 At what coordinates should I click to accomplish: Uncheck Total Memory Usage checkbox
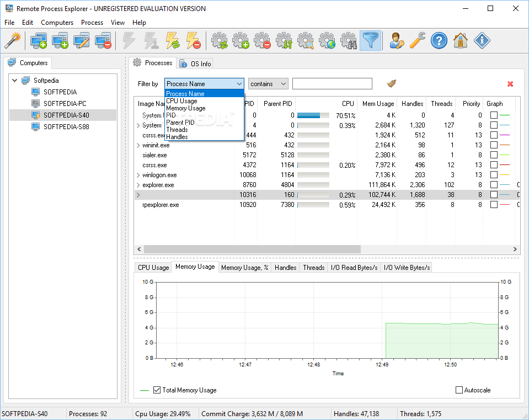(157, 390)
